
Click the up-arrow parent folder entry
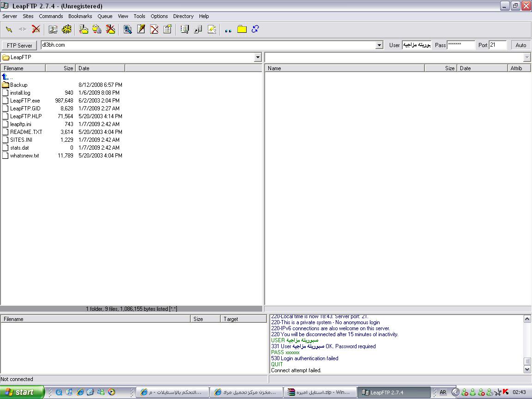point(6,77)
